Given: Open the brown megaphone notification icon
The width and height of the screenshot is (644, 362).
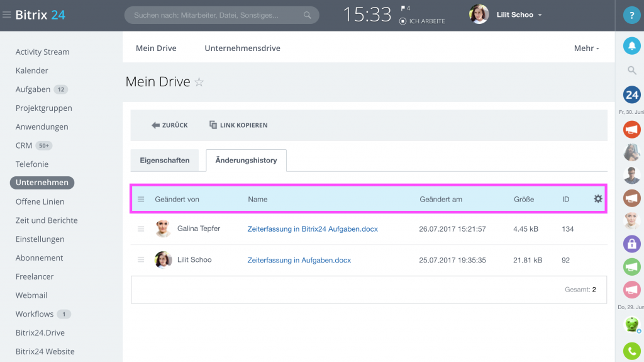Looking at the screenshot, I should click(x=631, y=198).
